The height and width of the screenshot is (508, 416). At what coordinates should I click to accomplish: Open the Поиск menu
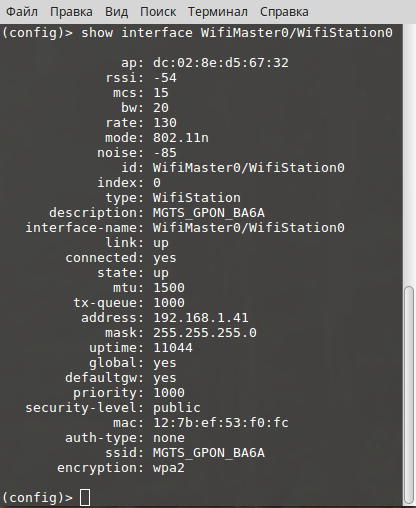pos(158,12)
